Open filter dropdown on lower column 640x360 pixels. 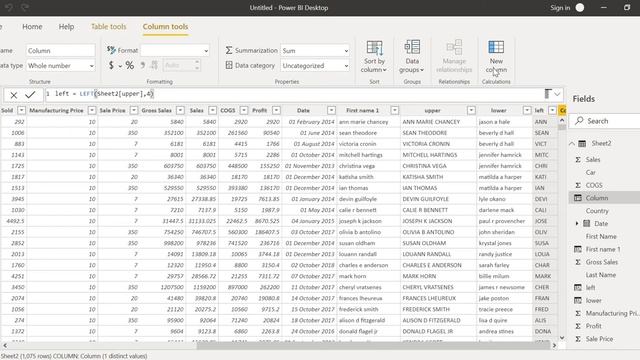527,111
